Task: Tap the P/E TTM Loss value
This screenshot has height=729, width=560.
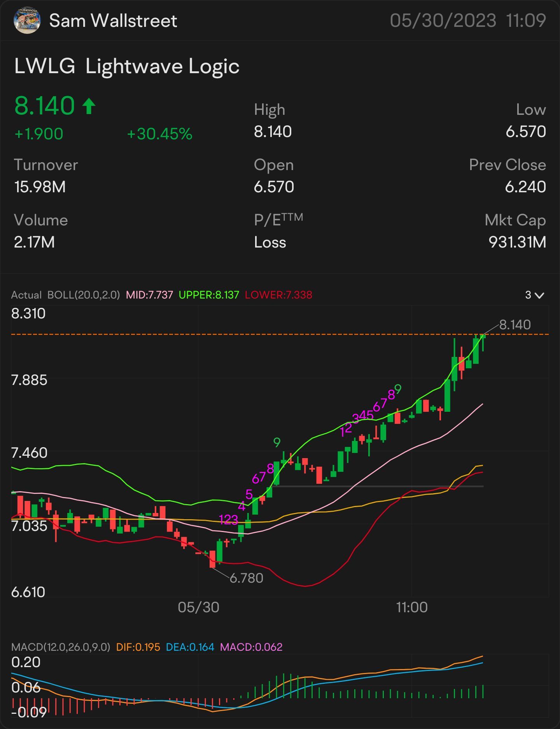Action: (270, 242)
